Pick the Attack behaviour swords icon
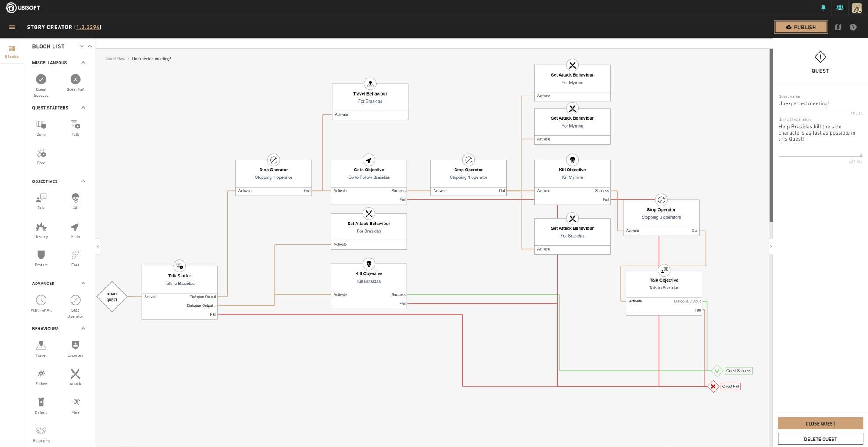 75,374
